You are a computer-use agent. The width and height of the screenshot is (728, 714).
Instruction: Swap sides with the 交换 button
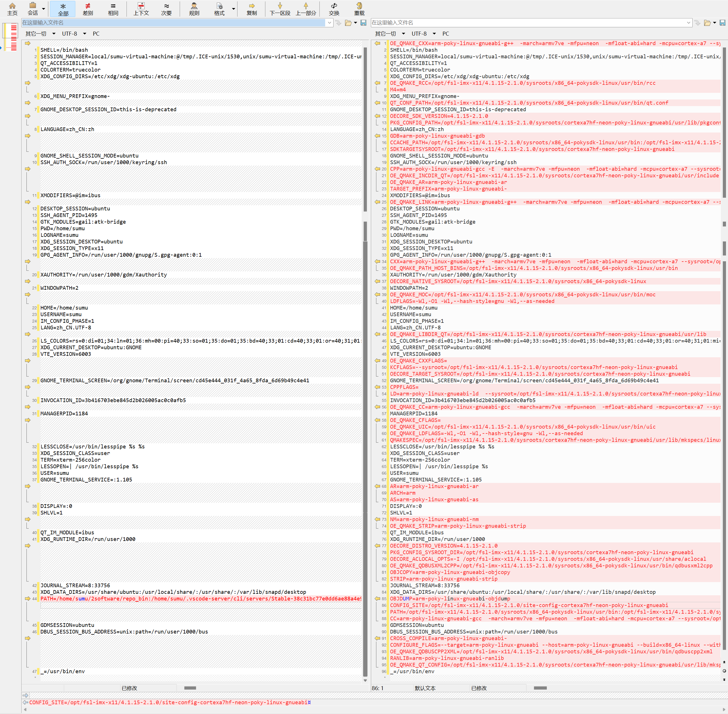pyautogui.click(x=334, y=9)
